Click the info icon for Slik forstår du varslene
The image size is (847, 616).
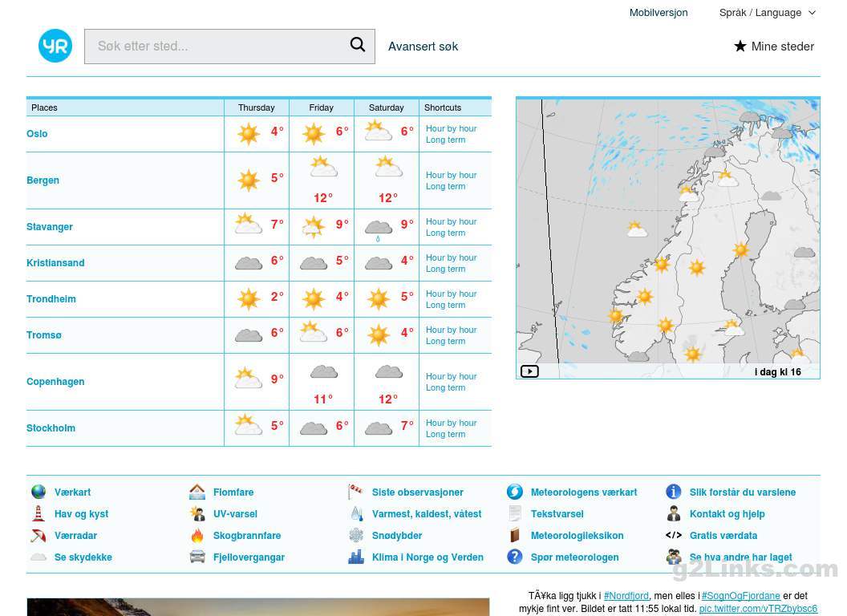[x=674, y=492]
